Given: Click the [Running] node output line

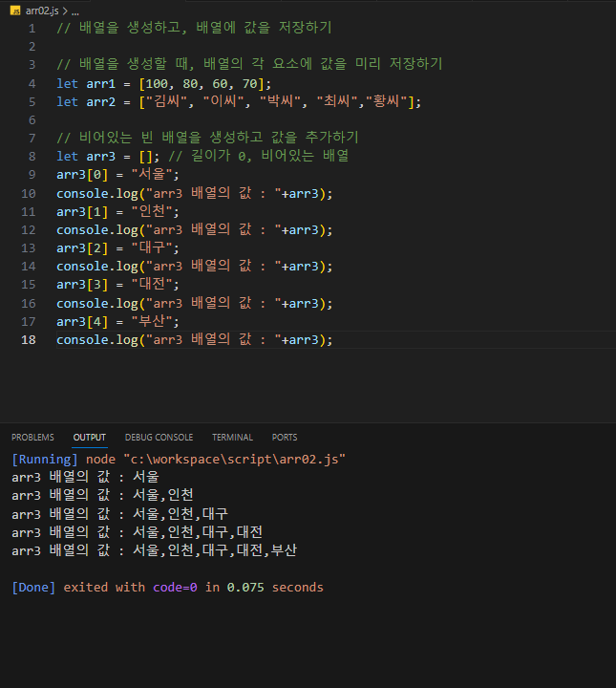Looking at the screenshot, I should coord(179,460).
